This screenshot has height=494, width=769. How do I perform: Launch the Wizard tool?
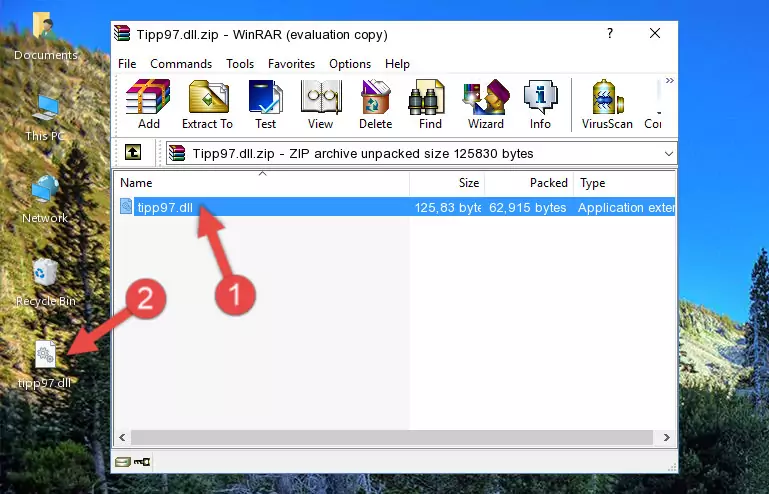[x=486, y=104]
